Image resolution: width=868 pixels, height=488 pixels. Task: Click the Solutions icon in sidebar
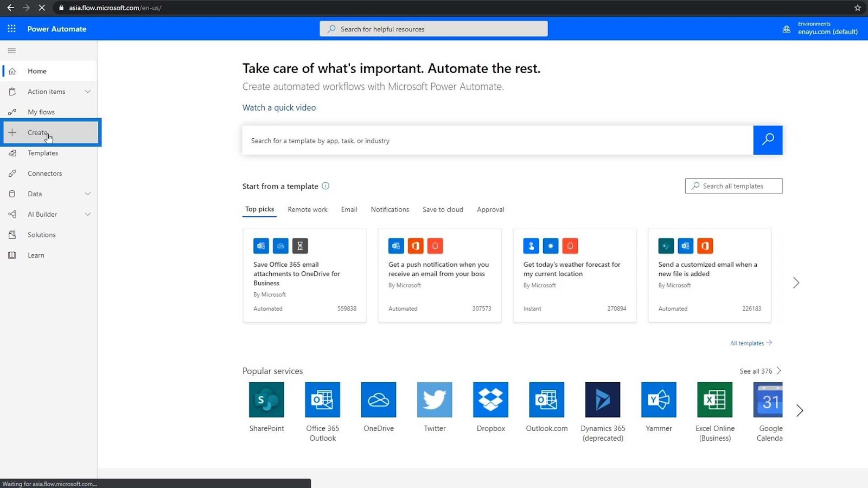12,235
